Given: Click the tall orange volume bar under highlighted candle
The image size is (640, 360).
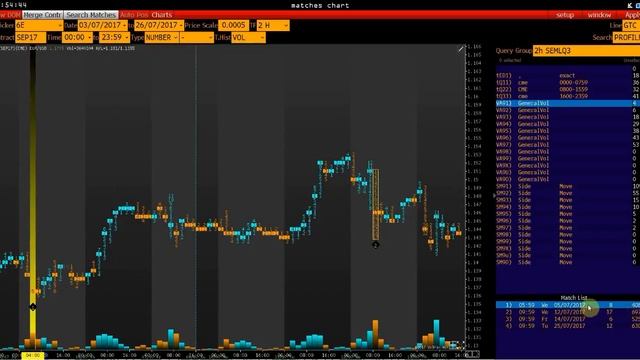Looking at the screenshot, I should (375, 334).
